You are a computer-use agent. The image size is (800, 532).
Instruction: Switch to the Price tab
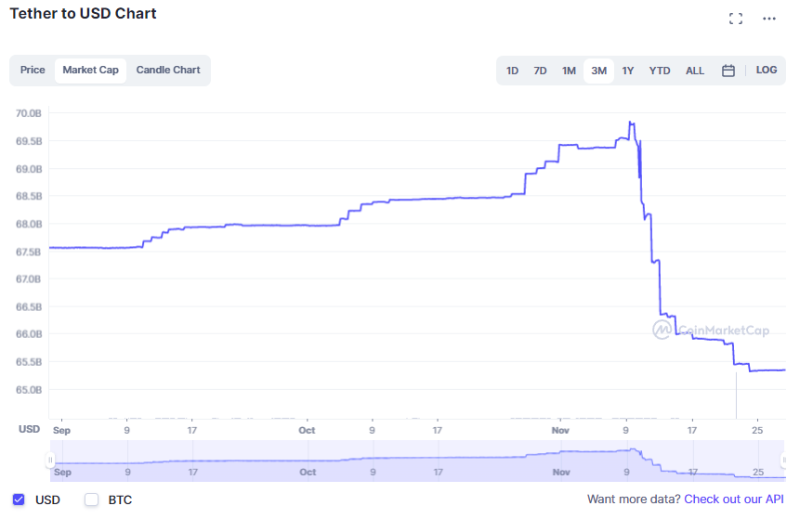[33, 71]
